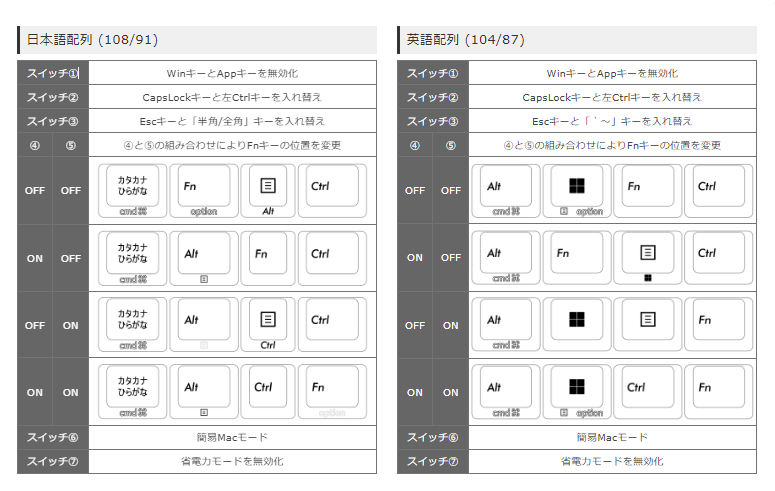The height and width of the screenshot is (491, 775).
Task: Click '省電力モードを無効化' in the Japanese layout table
Action: coord(232,461)
